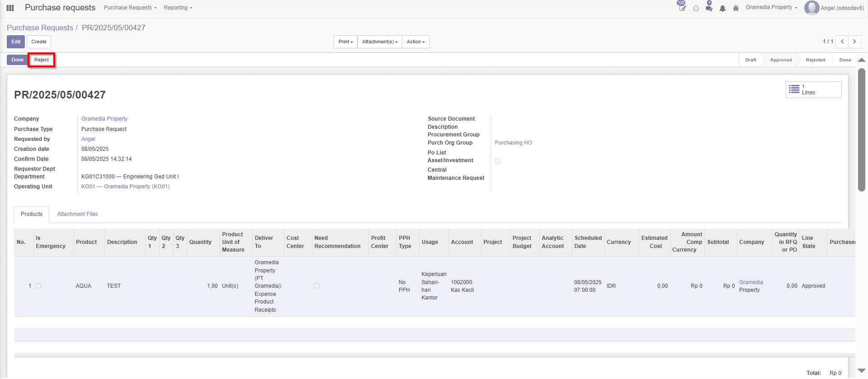The image size is (868, 379).
Task: Switch to the Products tab
Action: tap(32, 214)
